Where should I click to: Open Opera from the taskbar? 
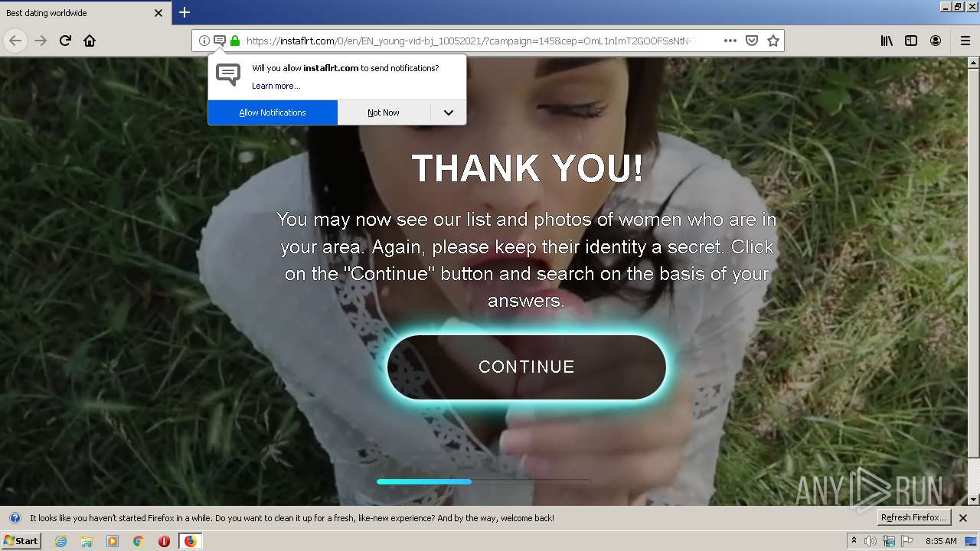tap(164, 541)
